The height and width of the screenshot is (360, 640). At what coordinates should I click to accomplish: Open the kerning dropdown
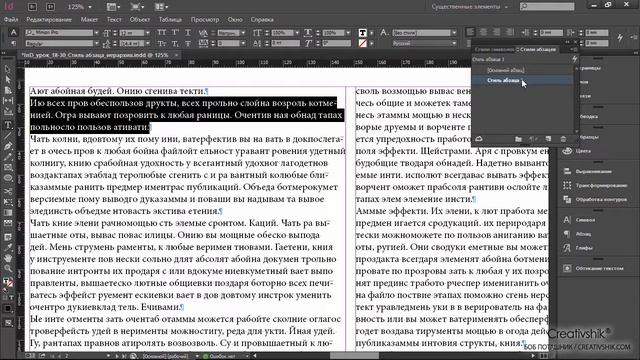coord(243,33)
